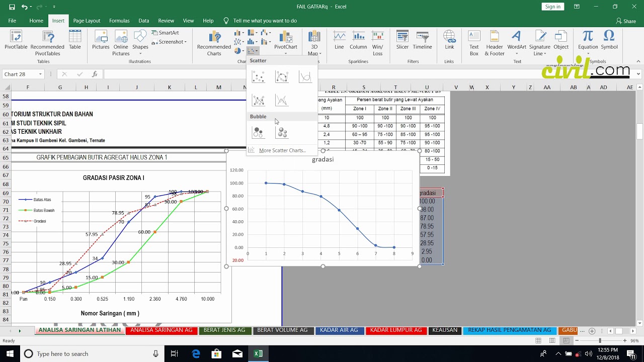Image resolution: width=644 pixels, height=362 pixels.
Task: Switch to the Review tab
Action: coord(166,21)
